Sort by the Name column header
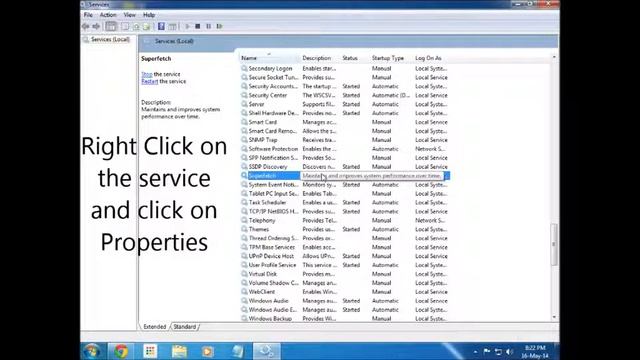Image resolution: width=640 pixels, height=360 pixels. point(269,58)
